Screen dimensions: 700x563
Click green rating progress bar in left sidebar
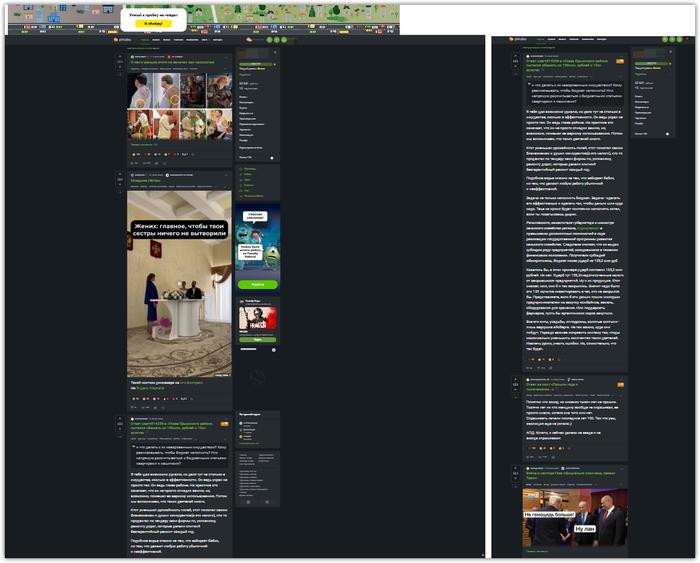256,63
